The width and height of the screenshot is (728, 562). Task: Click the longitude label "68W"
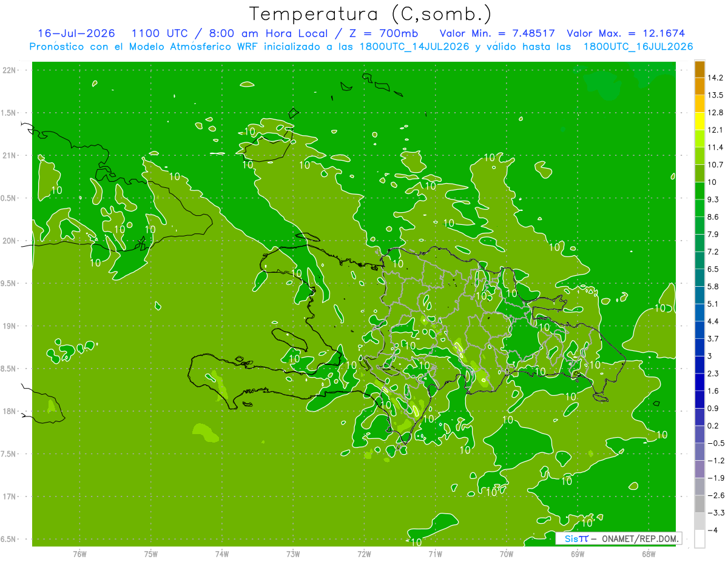pyautogui.click(x=649, y=554)
